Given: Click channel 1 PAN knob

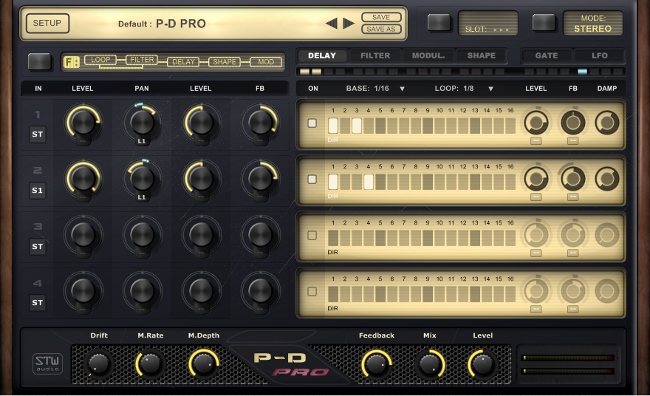Looking at the screenshot, I should 142,122.
